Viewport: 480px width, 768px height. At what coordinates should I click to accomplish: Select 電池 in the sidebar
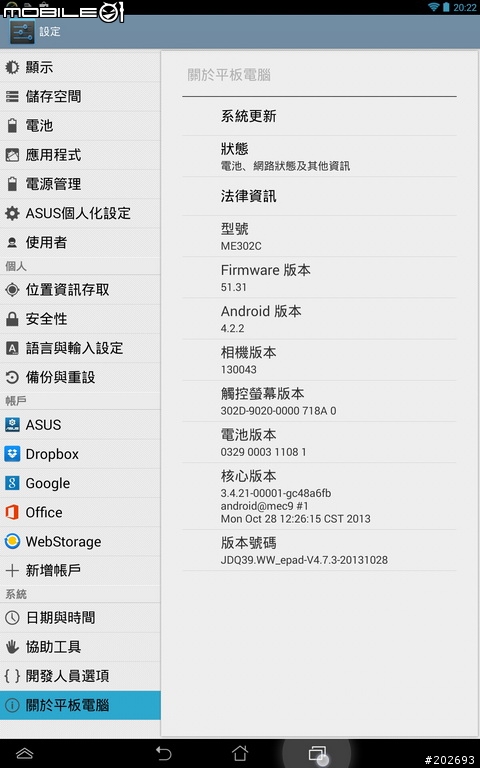tap(80, 126)
